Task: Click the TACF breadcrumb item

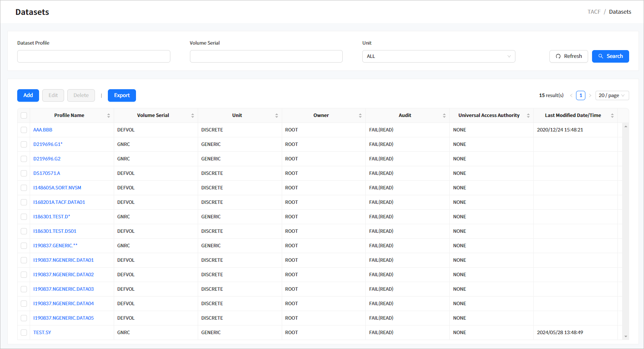Action: [594, 12]
